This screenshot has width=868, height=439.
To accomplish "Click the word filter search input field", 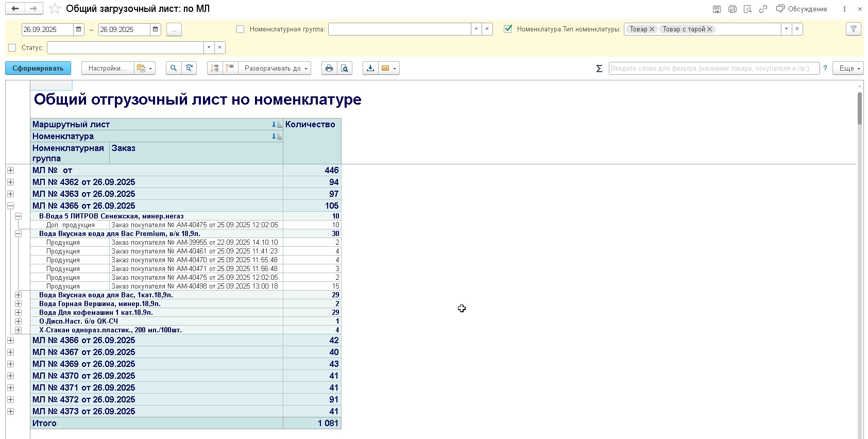I will point(713,68).
